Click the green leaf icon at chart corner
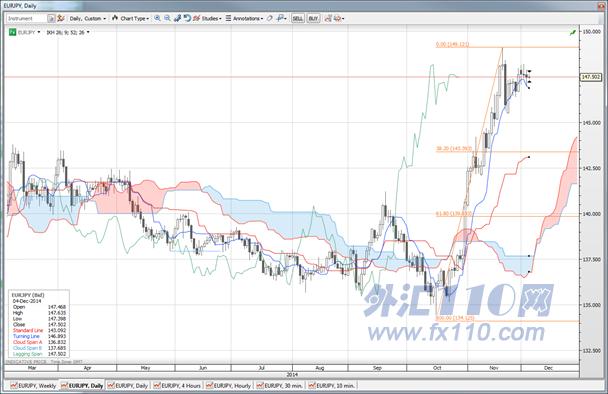This screenshot has width=608, height=394. pos(573,33)
